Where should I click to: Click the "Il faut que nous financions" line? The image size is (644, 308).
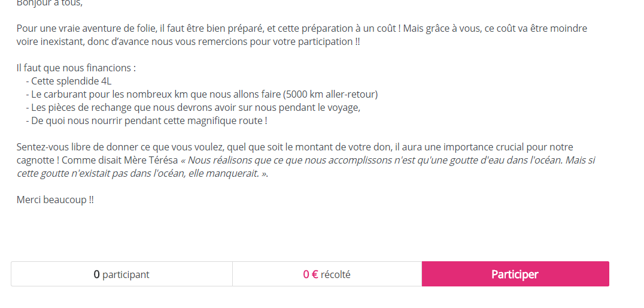[x=77, y=68]
